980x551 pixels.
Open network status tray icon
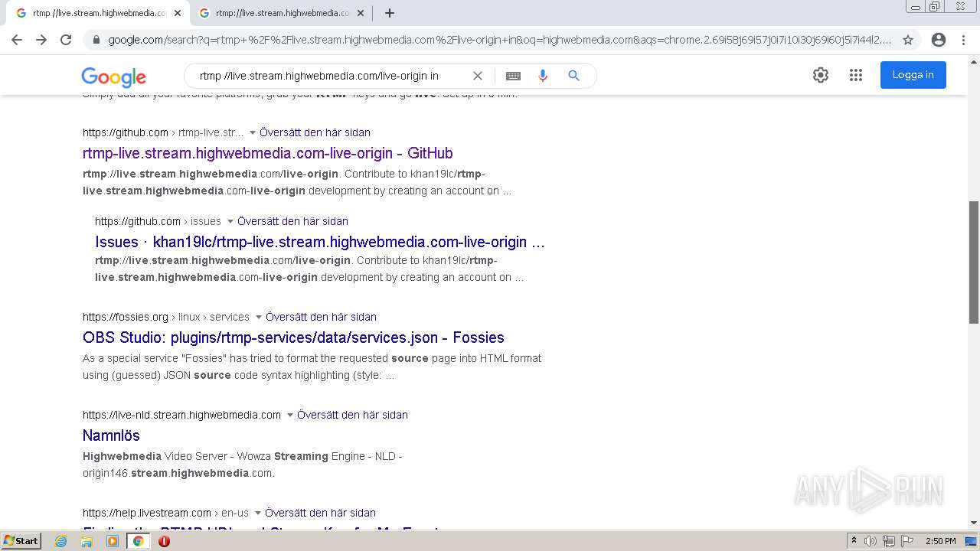[888, 541]
